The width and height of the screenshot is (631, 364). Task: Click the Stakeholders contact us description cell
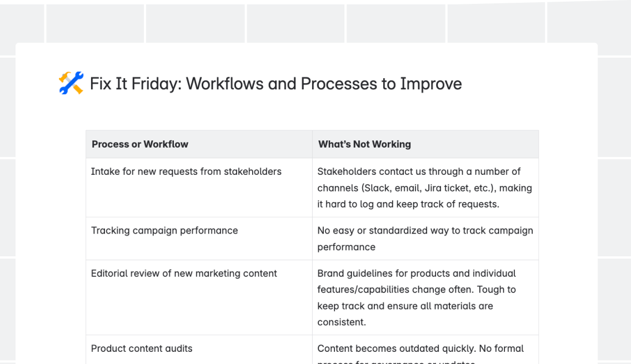click(425, 188)
